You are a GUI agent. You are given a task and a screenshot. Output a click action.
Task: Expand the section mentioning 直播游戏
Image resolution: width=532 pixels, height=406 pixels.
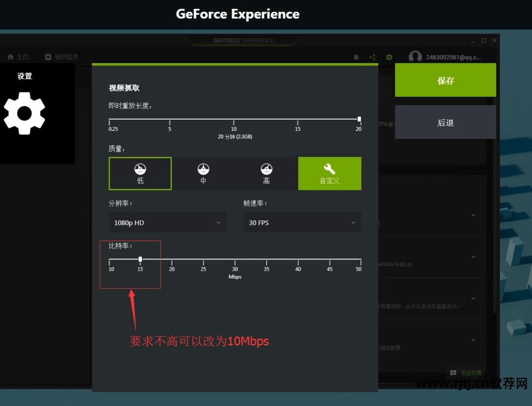tap(473, 299)
